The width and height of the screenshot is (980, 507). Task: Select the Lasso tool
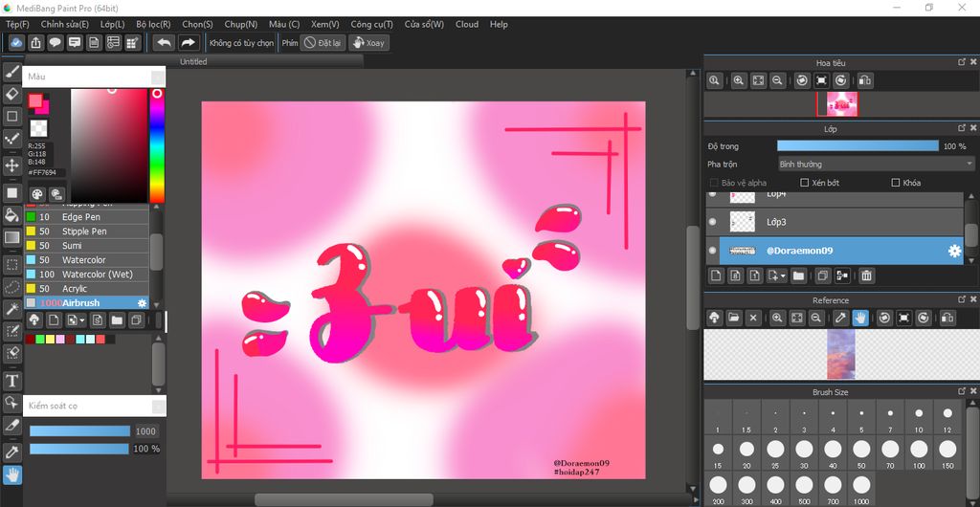pos(11,287)
